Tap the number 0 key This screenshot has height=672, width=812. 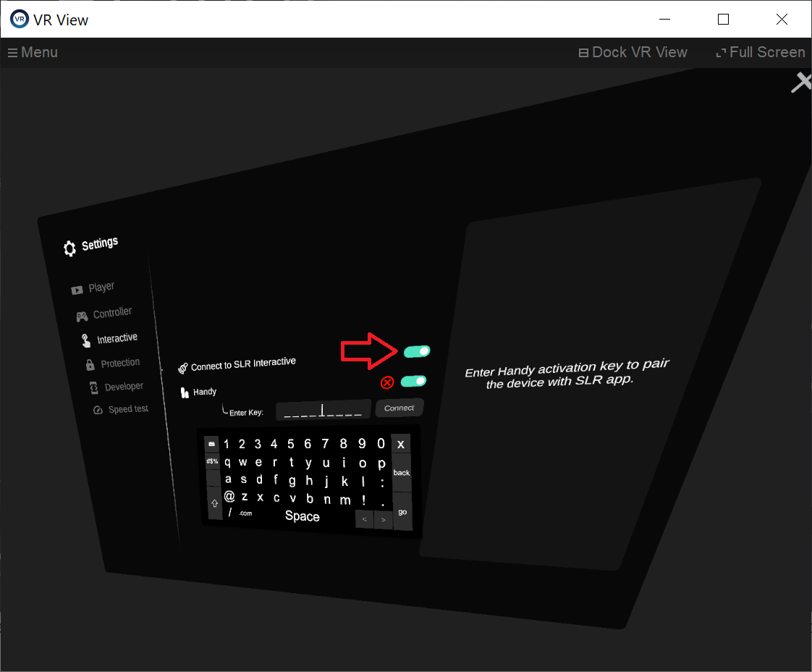pyautogui.click(x=381, y=443)
